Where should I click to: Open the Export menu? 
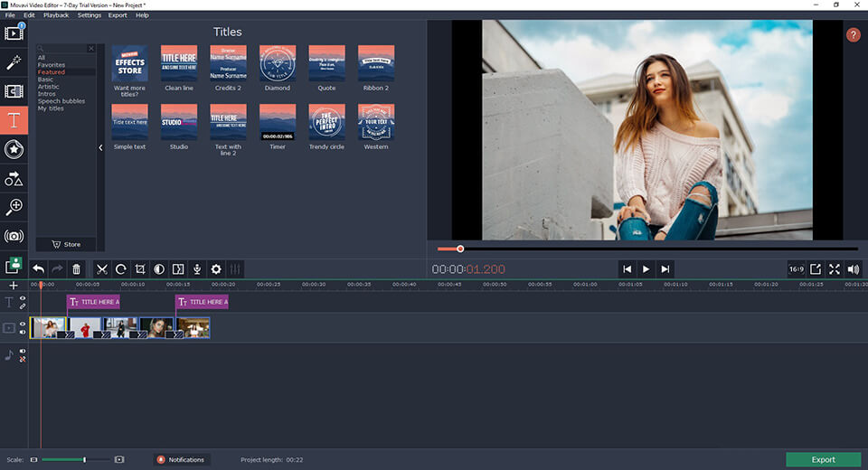pos(118,15)
